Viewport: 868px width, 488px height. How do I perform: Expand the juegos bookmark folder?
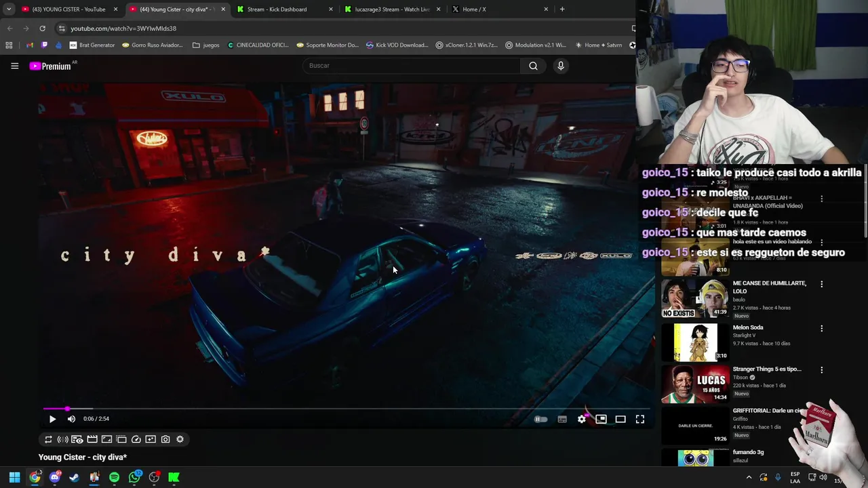pyautogui.click(x=206, y=45)
